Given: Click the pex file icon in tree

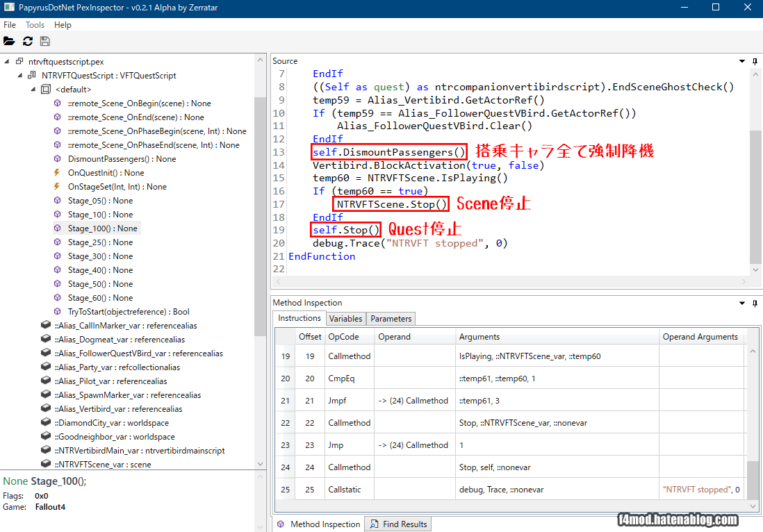Looking at the screenshot, I should (19, 61).
